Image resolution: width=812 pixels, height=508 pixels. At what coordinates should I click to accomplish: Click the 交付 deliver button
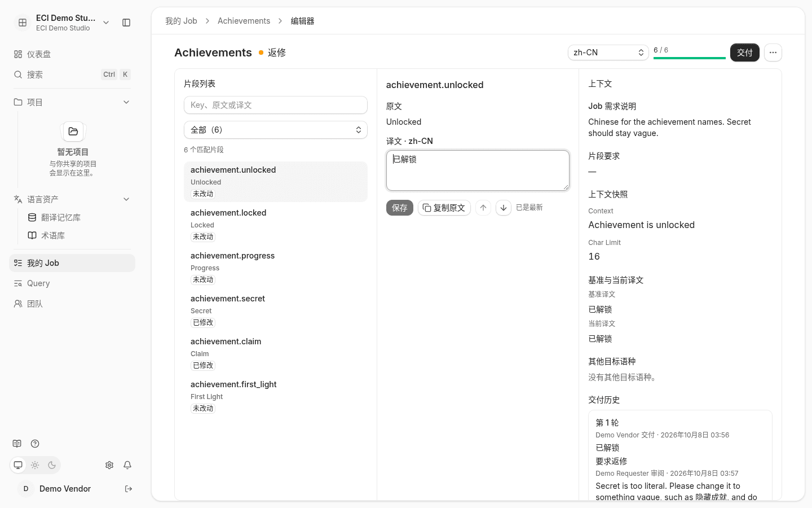coord(745,52)
